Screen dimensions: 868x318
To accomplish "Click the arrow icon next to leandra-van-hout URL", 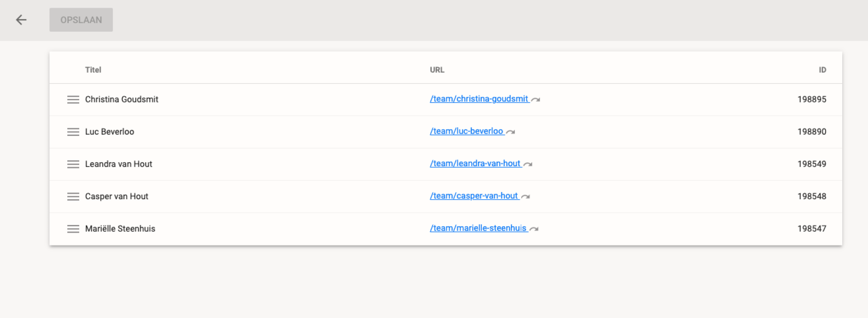I will click(528, 164).
